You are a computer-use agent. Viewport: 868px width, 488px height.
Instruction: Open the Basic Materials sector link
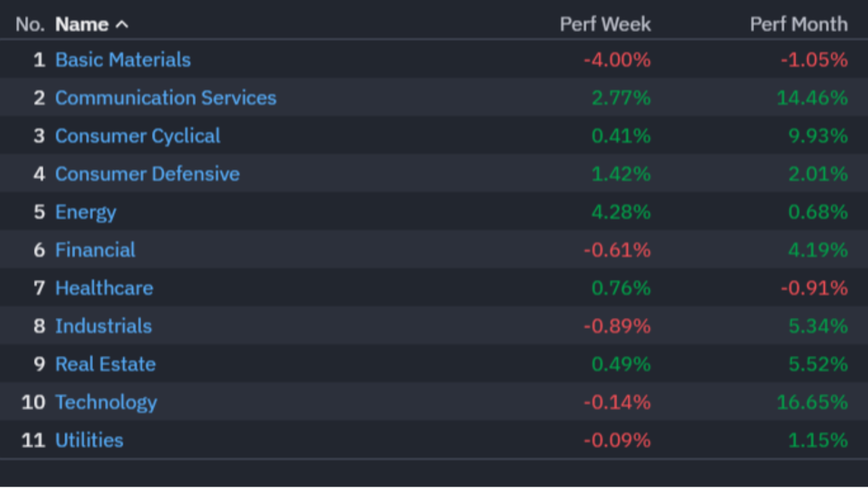tap(123, 60)
